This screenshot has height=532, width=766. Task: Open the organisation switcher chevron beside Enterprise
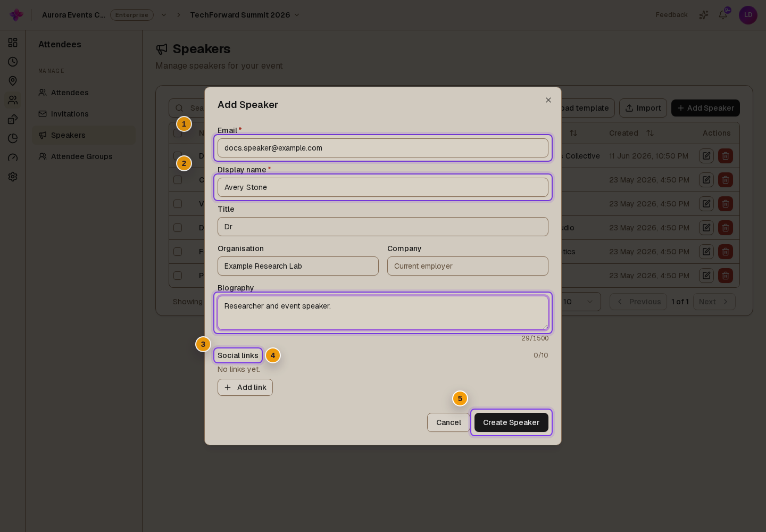[x=164, y=15]
